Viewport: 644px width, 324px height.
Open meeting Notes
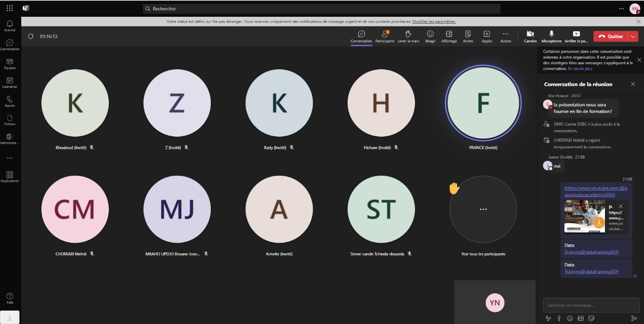(x=468, y=36)
